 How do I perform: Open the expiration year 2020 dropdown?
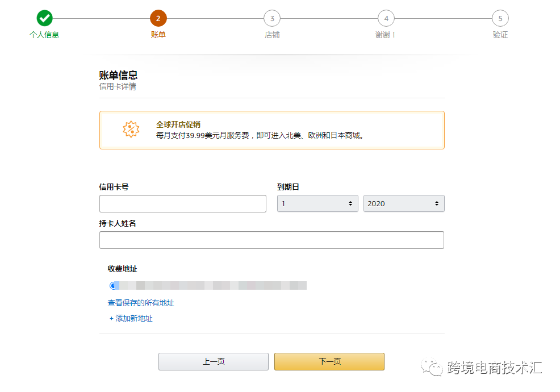(404, 203)
